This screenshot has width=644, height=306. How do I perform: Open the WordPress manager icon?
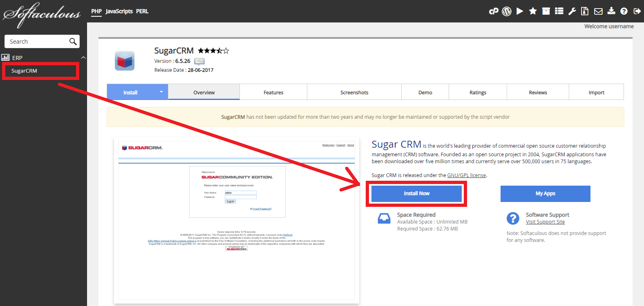click(507, 11)
